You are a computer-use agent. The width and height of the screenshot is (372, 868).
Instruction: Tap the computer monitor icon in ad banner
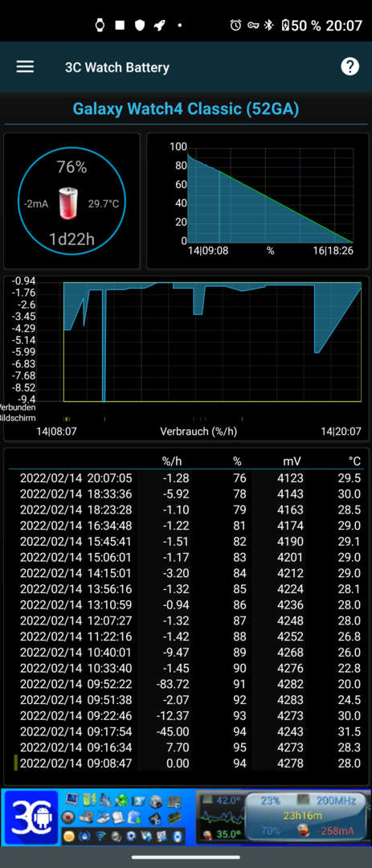72,799
